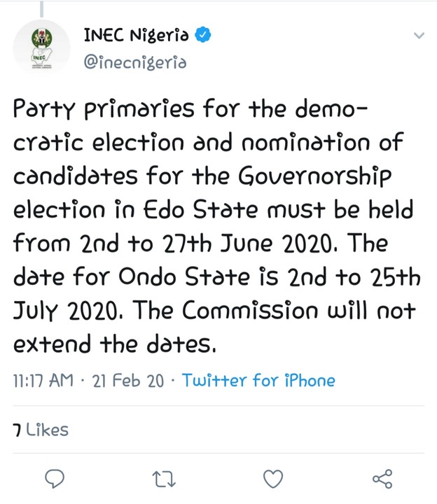This screenshot has height=504, width=437.
Task: Open the share options icon
Action: click(382, 479)
